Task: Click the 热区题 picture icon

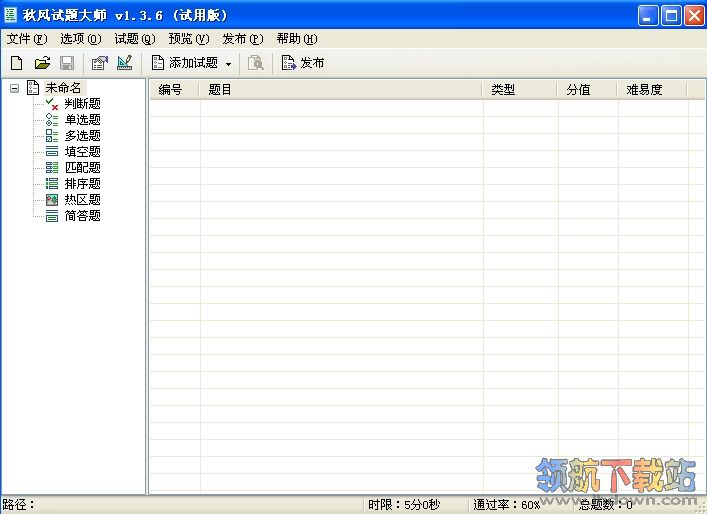Action: pos(52,200)
